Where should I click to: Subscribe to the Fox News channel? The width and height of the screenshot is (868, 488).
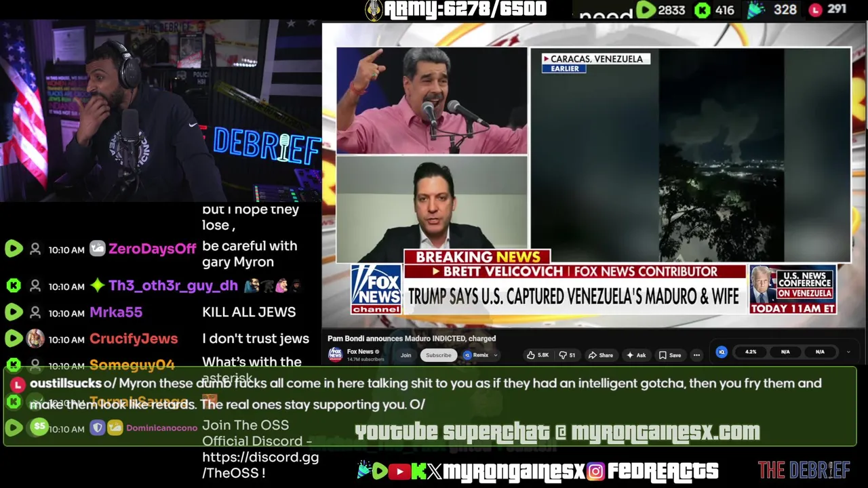point(438,355)
